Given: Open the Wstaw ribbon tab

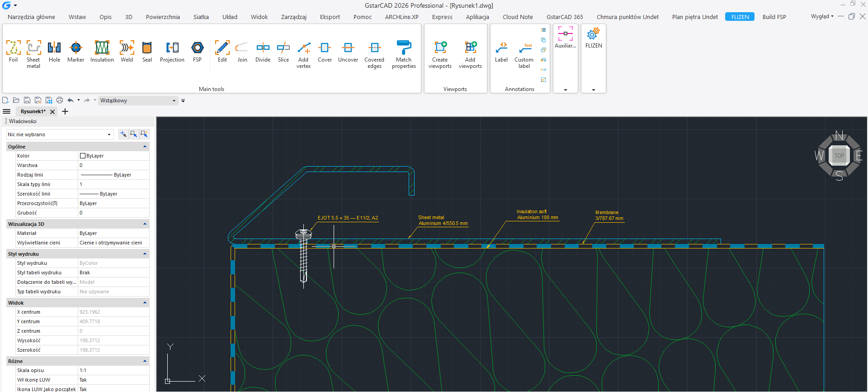Looking at the screenshot, I should pos(77,17).
